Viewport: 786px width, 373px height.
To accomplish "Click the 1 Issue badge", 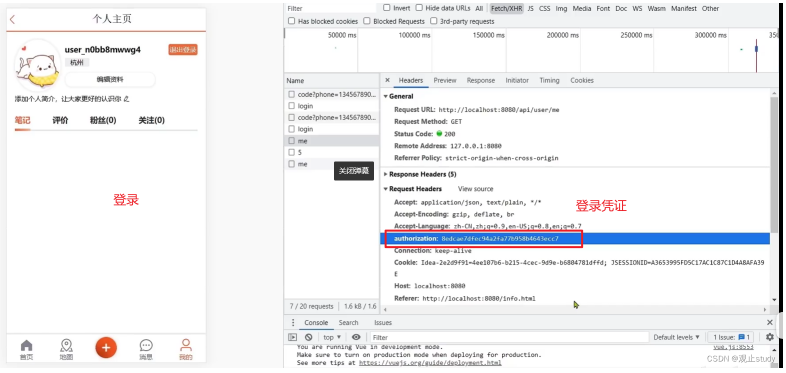I will click(x=731, y=337).
